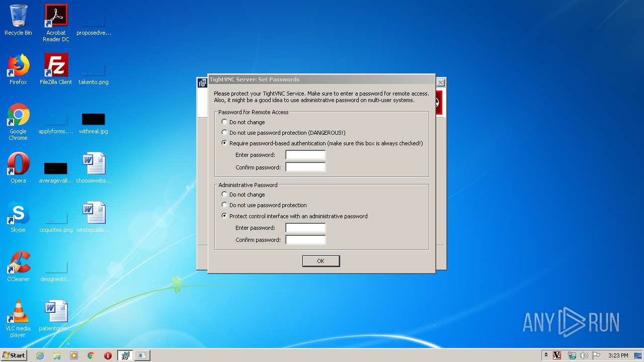Close the background installer window
This screenshot has width=644, height=362.
(441, 82)
